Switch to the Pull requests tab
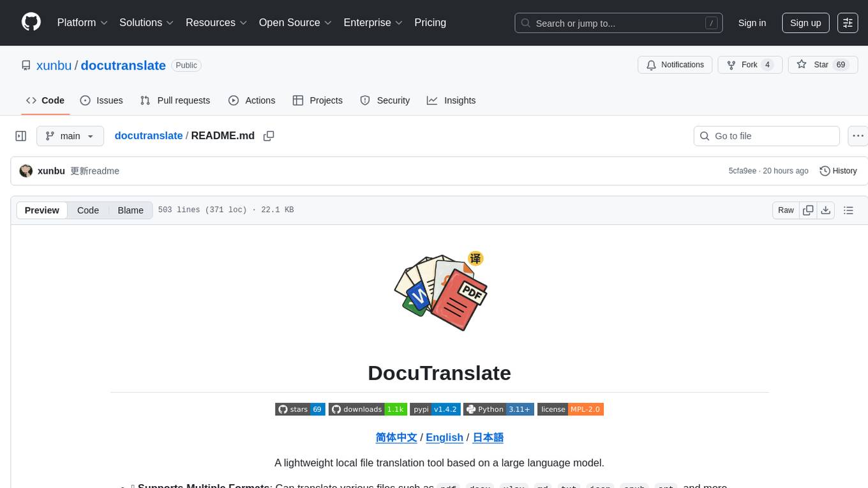868x488 pixels. [x=175, y=100]
